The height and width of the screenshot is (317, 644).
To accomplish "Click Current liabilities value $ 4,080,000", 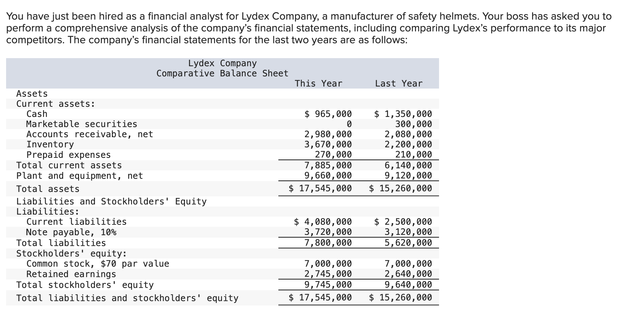I will click(x=323, y=222).
